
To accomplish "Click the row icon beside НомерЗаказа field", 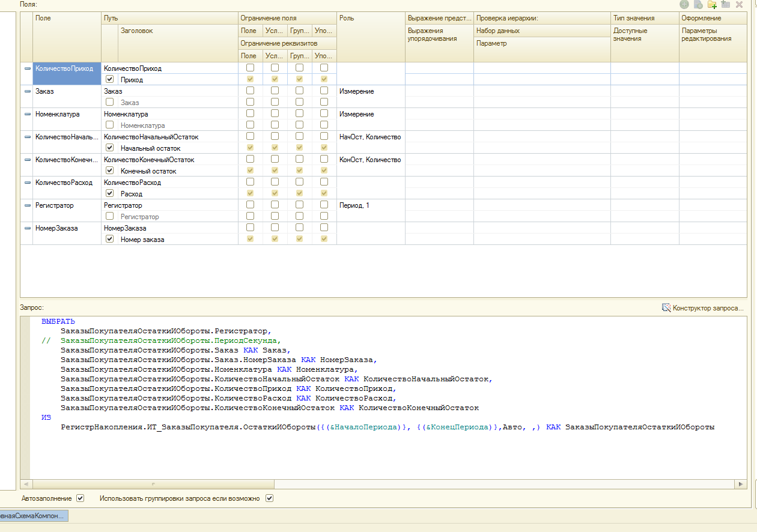I will coord(28,228).
